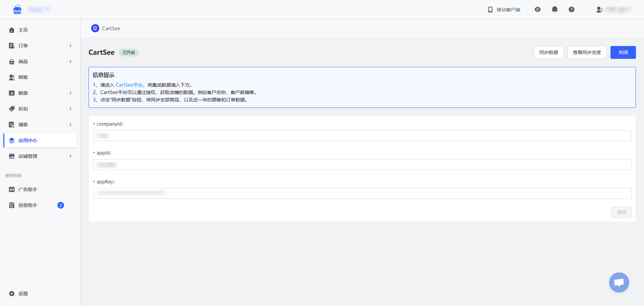Click the customers icon beside 顾客
Image resolution: width=644 pixels, height=306 pixels.
[x=12, y=77]
